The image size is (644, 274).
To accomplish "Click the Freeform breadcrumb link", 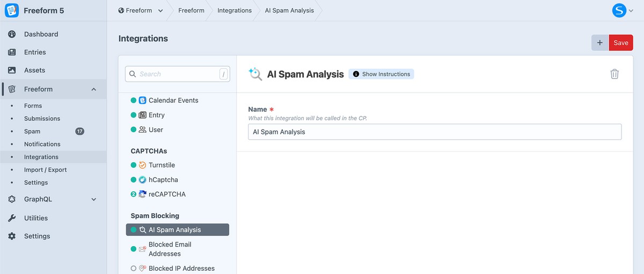I will (191, 10).
